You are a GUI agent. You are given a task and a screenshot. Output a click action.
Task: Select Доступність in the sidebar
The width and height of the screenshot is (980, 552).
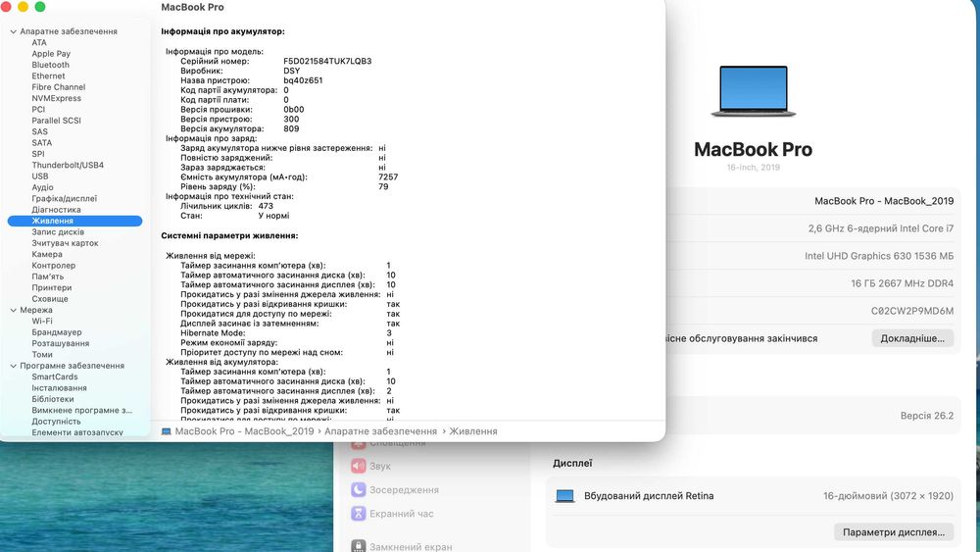pyautogui.click(x=56, y=422)
